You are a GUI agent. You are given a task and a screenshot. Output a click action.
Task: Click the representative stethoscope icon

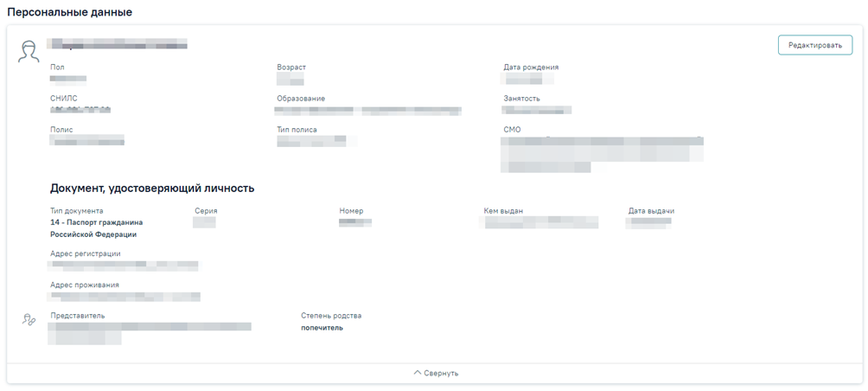pos(29,320)
